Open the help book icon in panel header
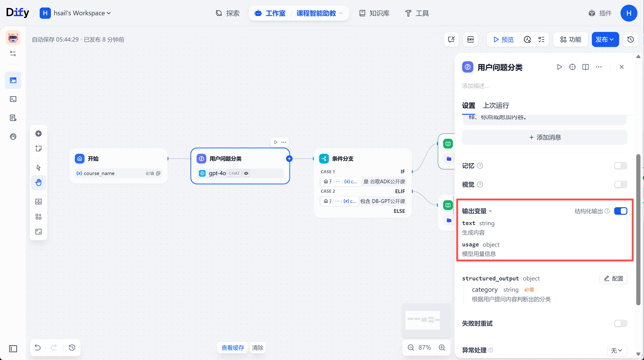Screen dimensions: 644x360 [x=585, y=67]
